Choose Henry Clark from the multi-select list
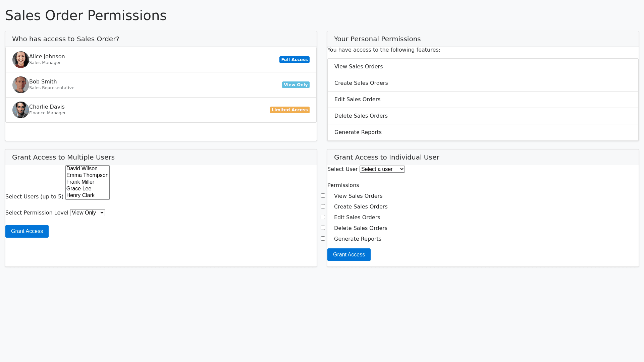Screen dimensions: 644x362 pyautogui.click(x=80, y=195)
